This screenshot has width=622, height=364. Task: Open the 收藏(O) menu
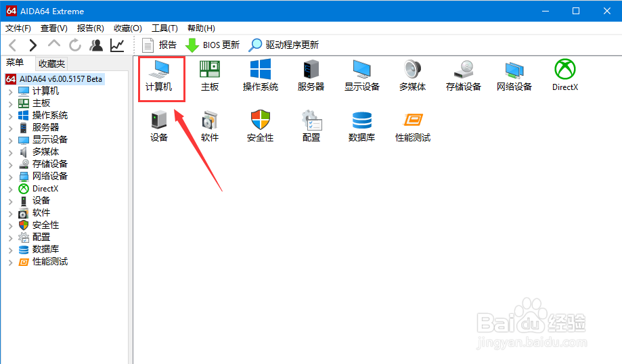[128, 28]
